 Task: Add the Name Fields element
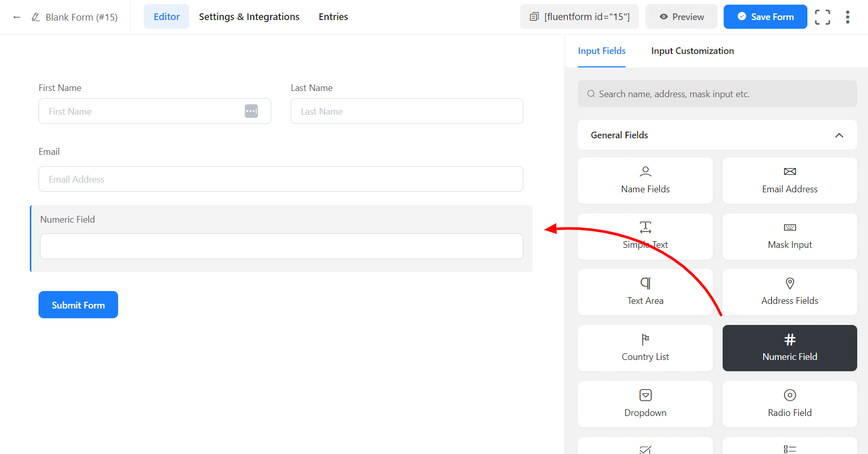645,180
